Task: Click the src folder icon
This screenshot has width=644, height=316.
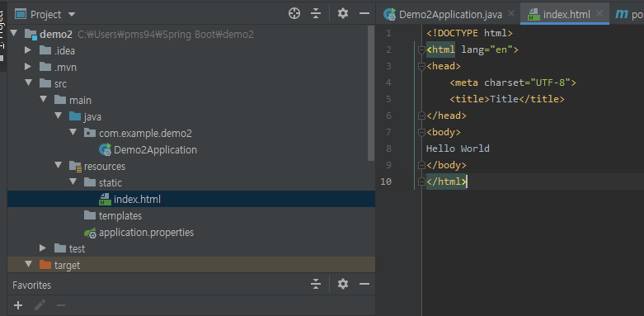Action: click(x=45, y=83)
